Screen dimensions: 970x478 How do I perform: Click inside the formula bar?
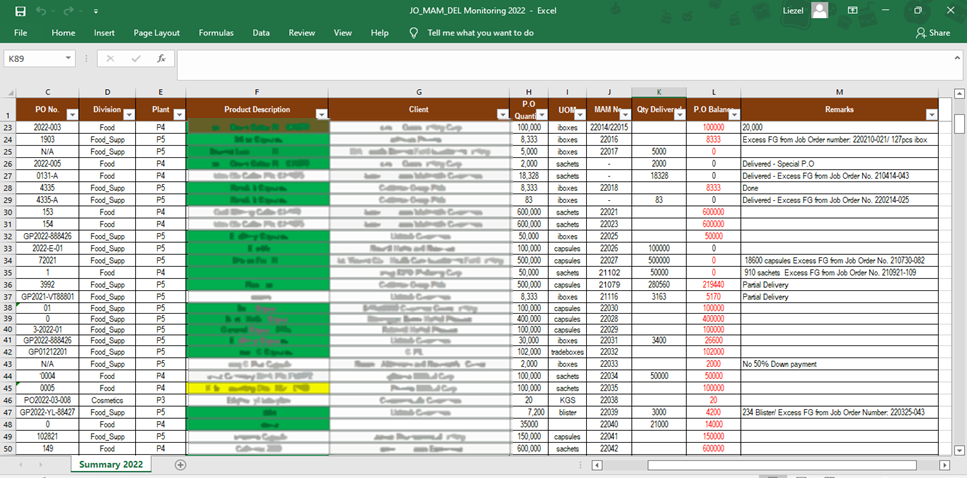coord(563,65)
